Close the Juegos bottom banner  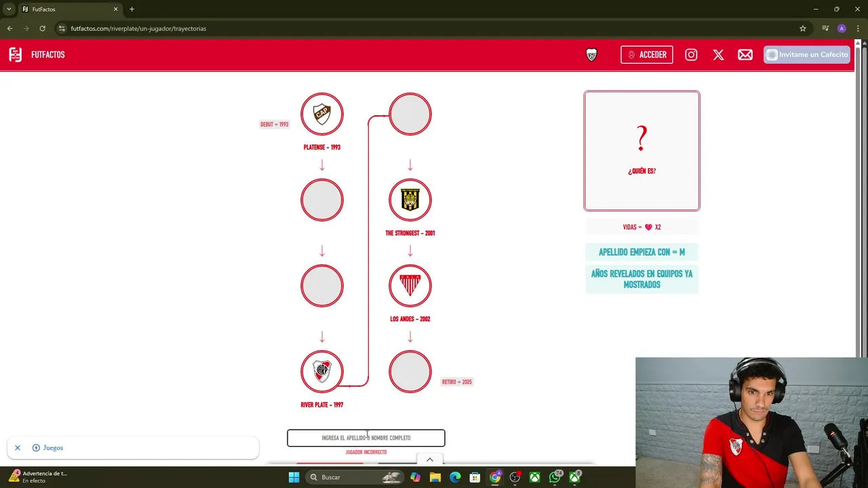[18, 448]
